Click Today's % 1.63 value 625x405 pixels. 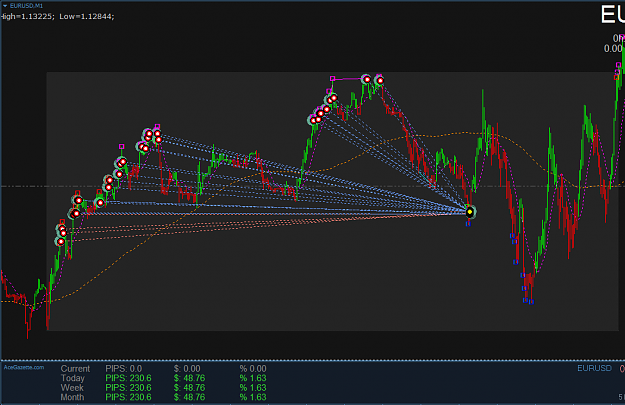pos(253,378)
